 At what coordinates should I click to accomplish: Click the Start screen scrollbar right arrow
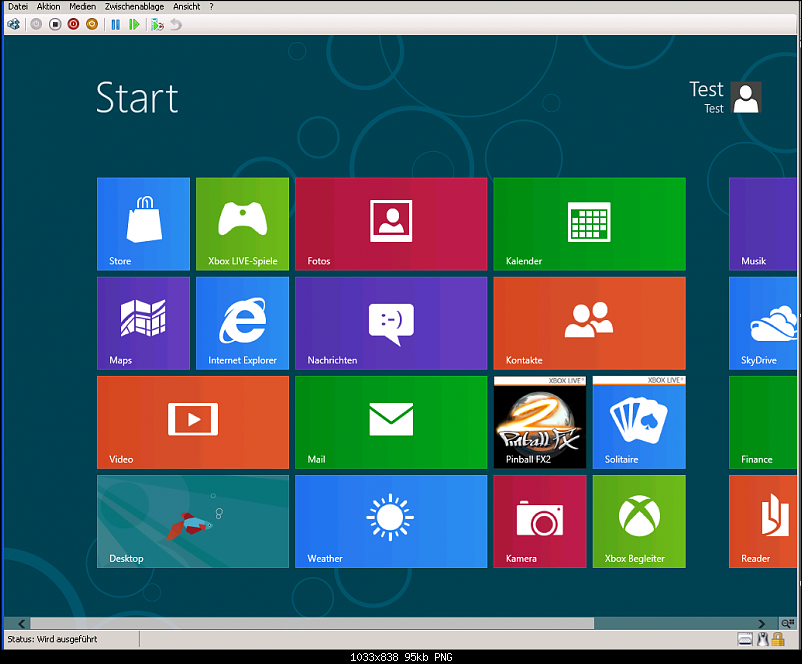(x=761, y=623)
